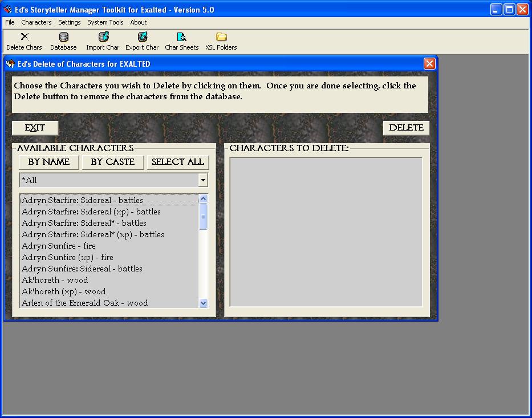This screenshot has width=532, height=418.
Task: Sort characters with the BY CASTE button
Action: (x=113, y=162)
